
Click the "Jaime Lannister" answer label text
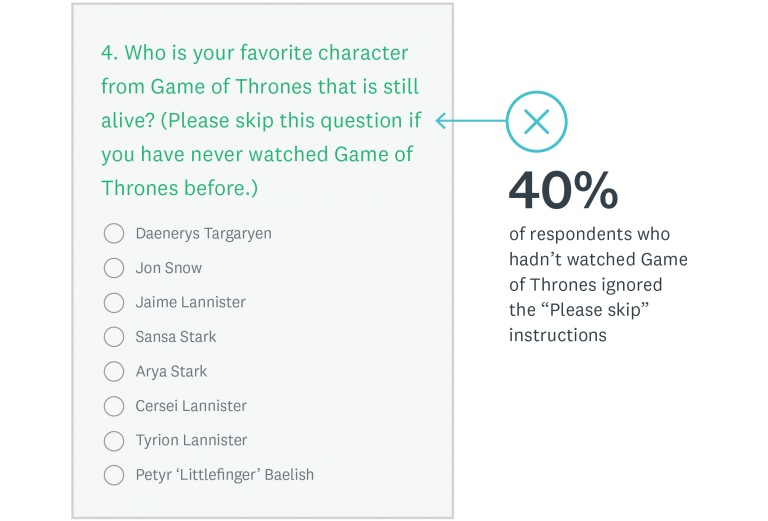[x=190, y=302]
